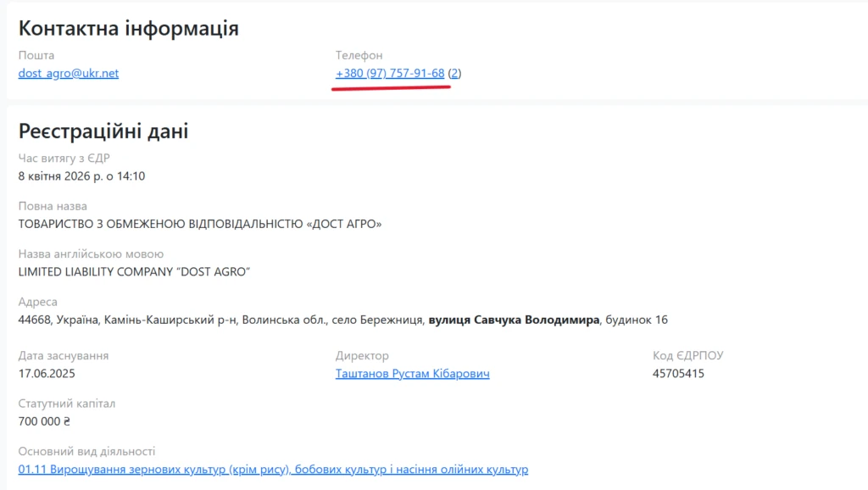
Task: Select the Контактна інформація heading
Action: click(x=129, y=27)
